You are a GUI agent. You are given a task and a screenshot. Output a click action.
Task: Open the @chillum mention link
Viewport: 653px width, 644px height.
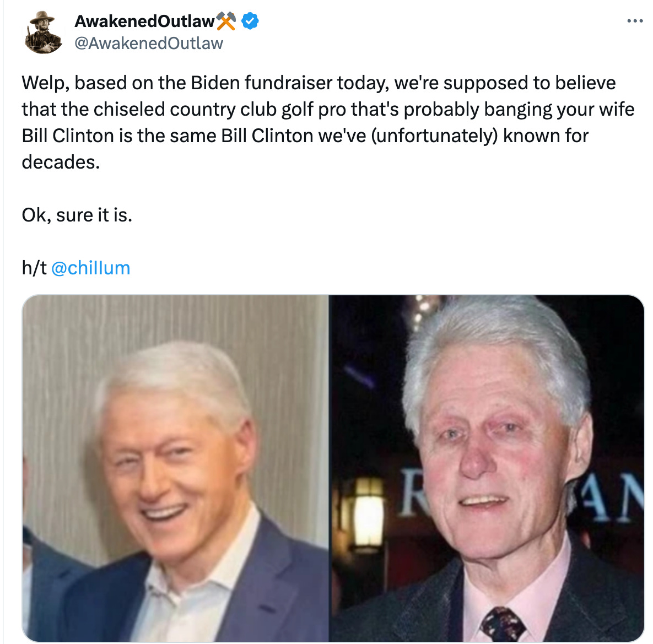[x=90, y=268]
